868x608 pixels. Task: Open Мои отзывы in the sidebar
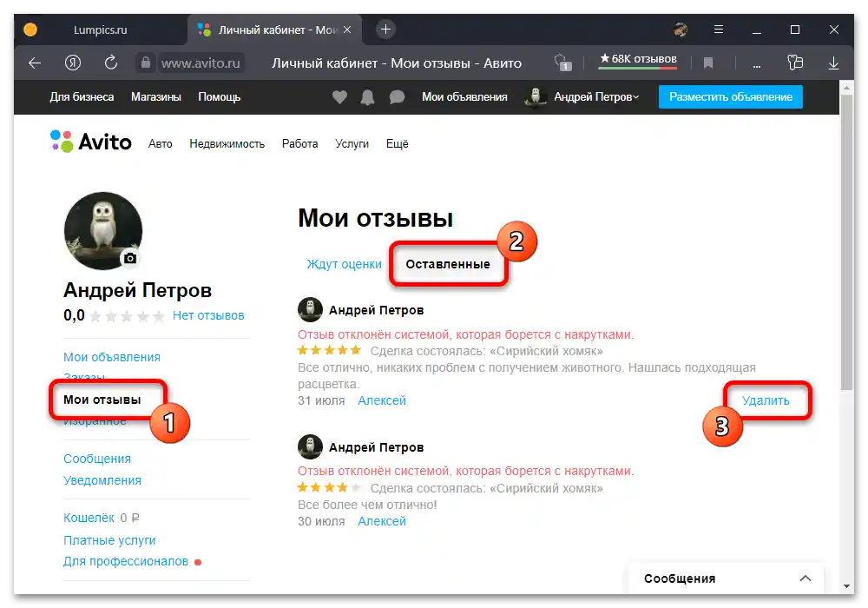point(102,400)
